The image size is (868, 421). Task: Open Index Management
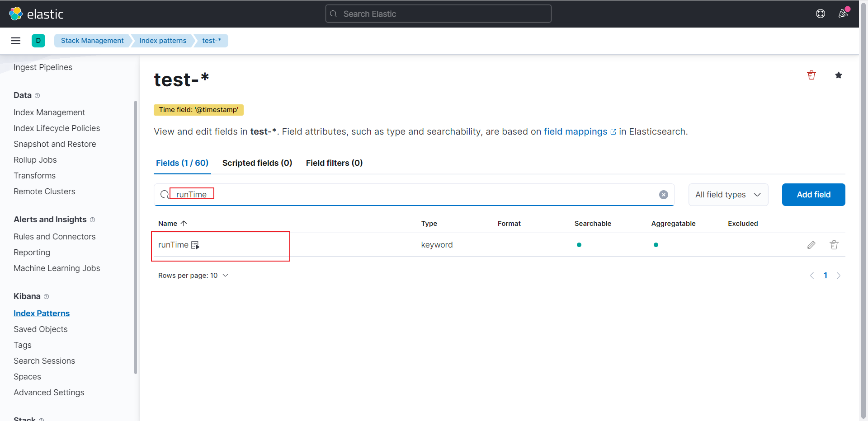pyautogui.click(x=49, y=112)
